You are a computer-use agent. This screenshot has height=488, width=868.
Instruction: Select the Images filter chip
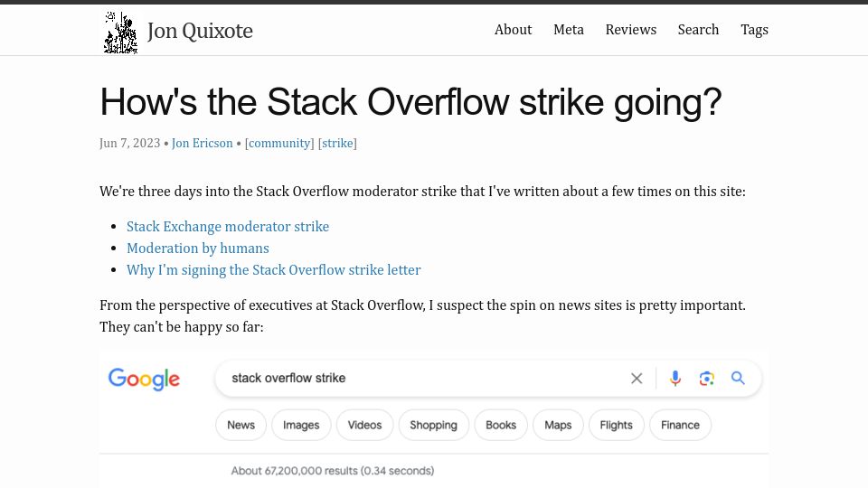point(301,425)
